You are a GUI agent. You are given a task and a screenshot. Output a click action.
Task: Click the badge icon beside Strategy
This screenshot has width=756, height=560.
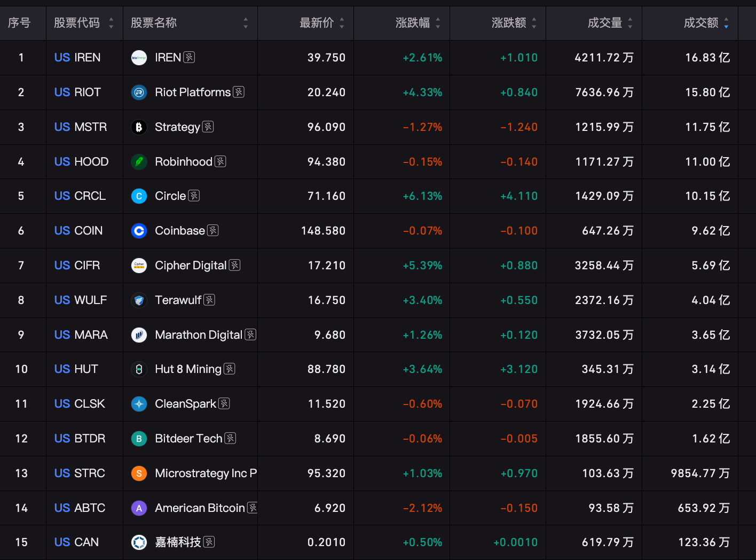(208, 127)
